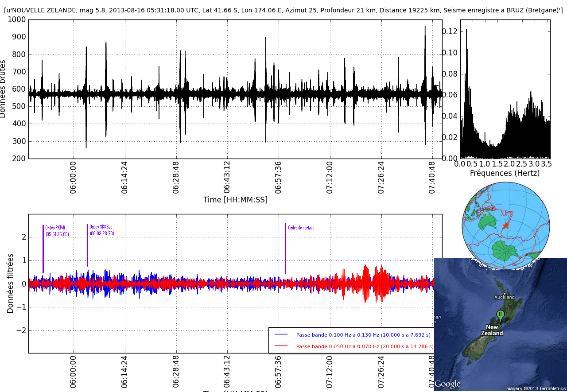Select the Ondes PKPdf arrival marker line

43,248
